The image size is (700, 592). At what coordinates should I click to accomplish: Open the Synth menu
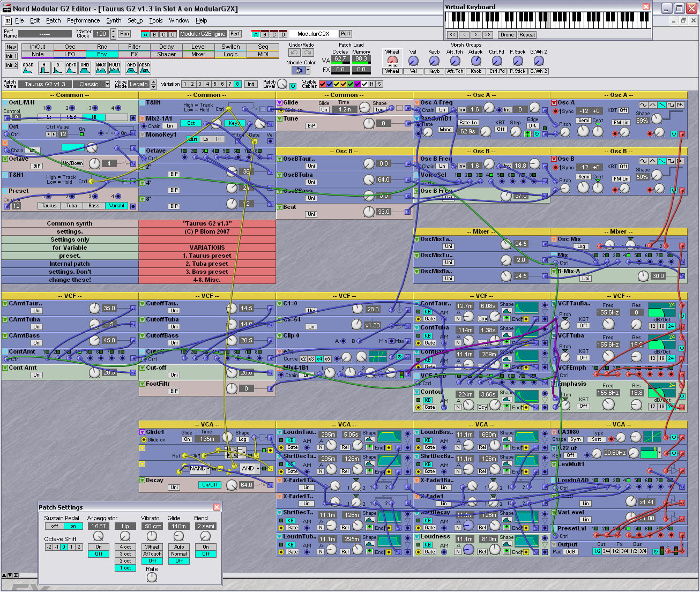point(114,20)
